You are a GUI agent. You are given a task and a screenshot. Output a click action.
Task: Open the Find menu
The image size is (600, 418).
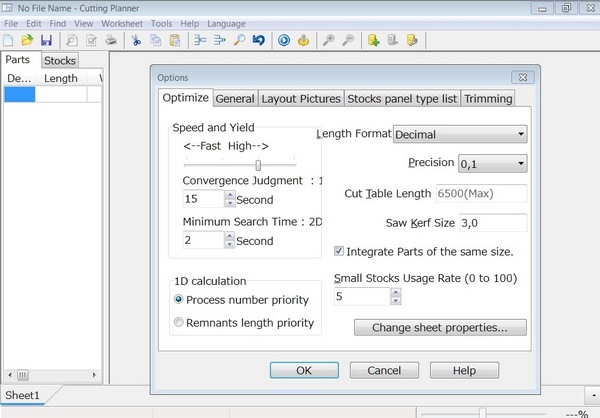(58, 24)
